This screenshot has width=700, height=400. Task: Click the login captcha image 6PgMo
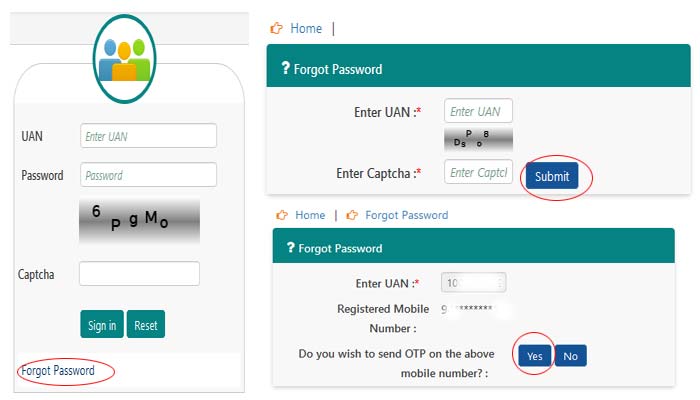[x=139, y=221]
